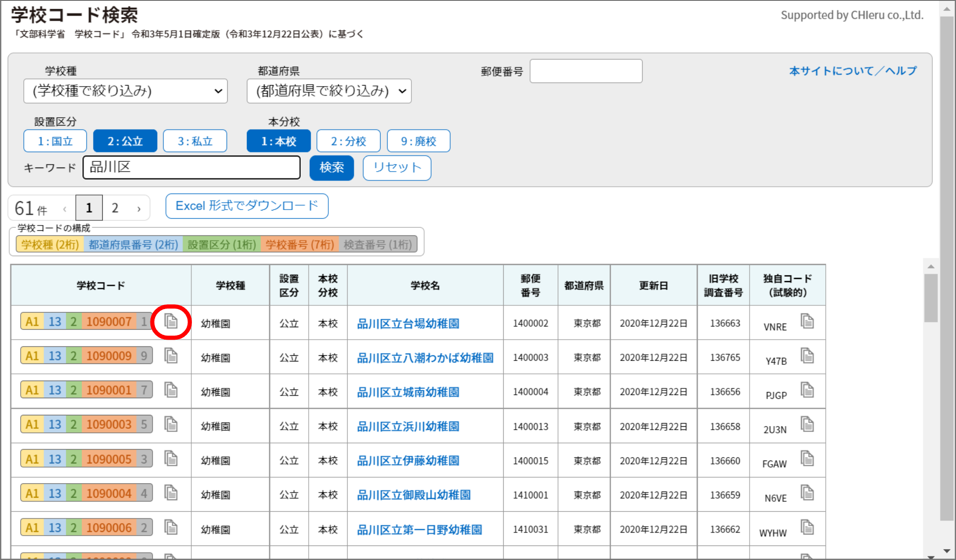Viewport: 956px width, 560px height.
Task: Copy school code for 品川区立浜川幼稚園
Action: pyautogui.click(x=171, y=424)
